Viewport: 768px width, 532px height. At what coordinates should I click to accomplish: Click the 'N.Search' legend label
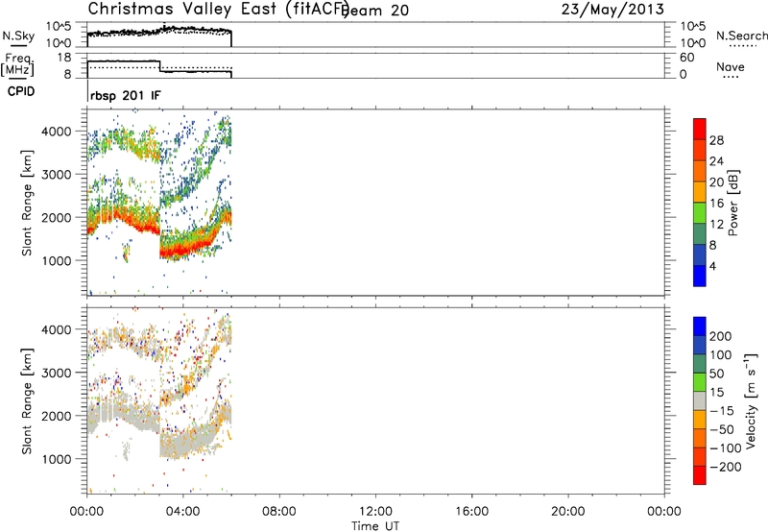point(741,36)
